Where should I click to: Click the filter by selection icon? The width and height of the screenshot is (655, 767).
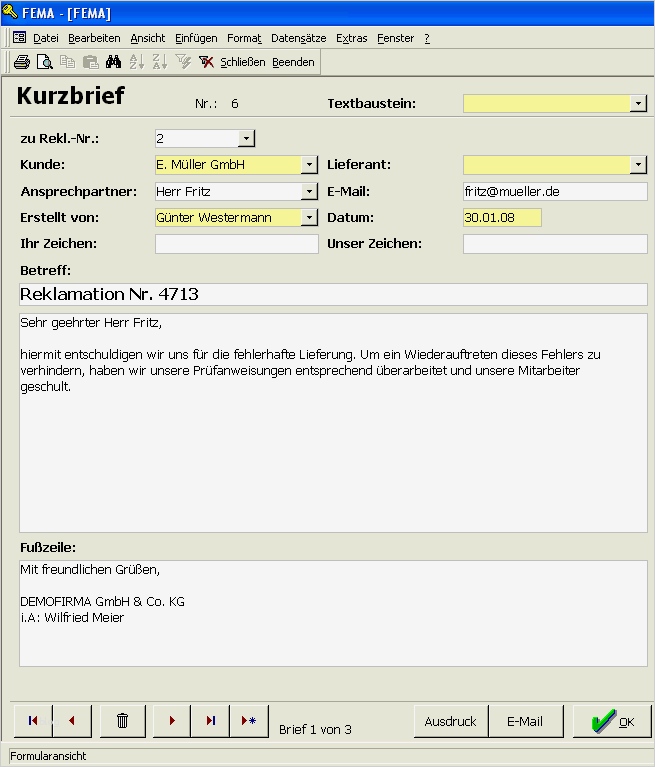point(183,62)
